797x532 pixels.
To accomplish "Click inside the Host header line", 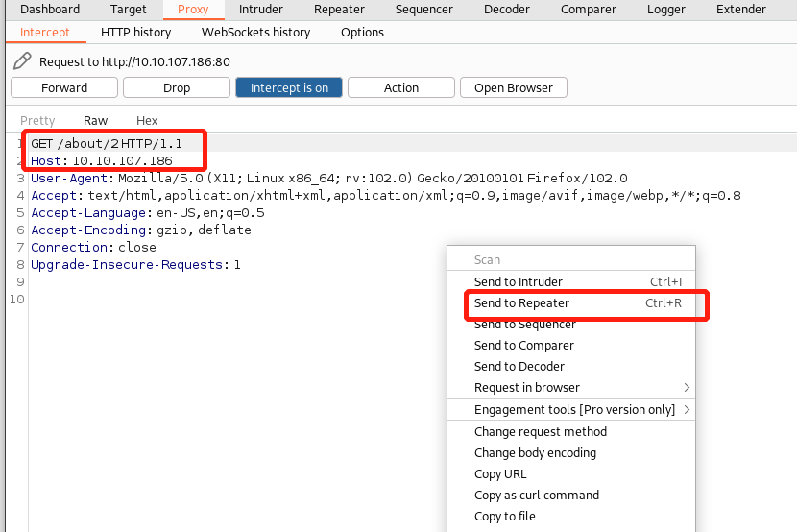I will pos(121,161).
